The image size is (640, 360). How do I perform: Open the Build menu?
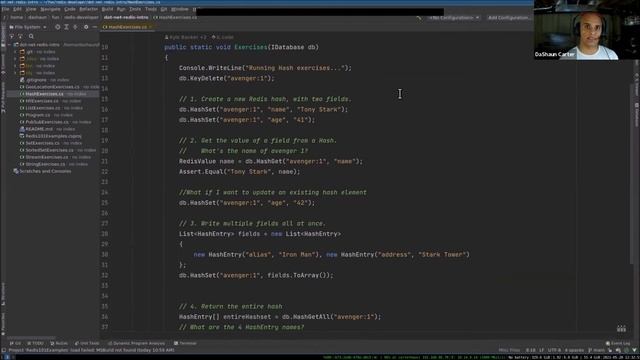[107, 9]
